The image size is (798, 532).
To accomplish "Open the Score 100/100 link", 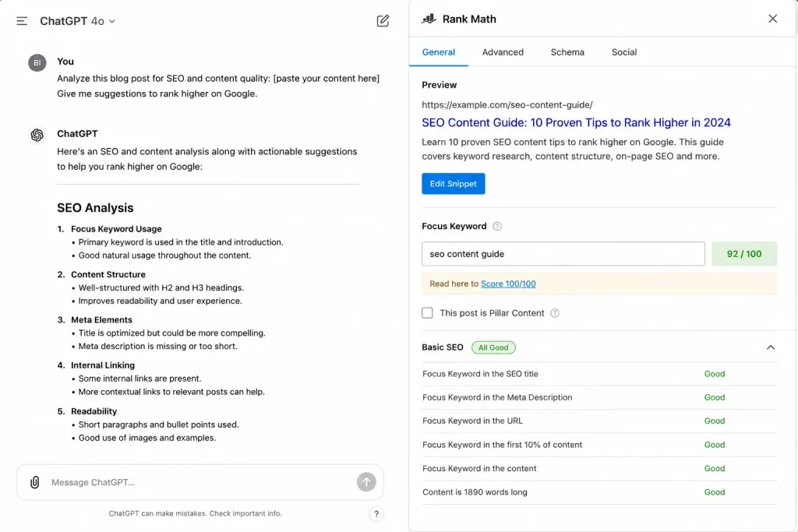I will [x=508, y=284].
